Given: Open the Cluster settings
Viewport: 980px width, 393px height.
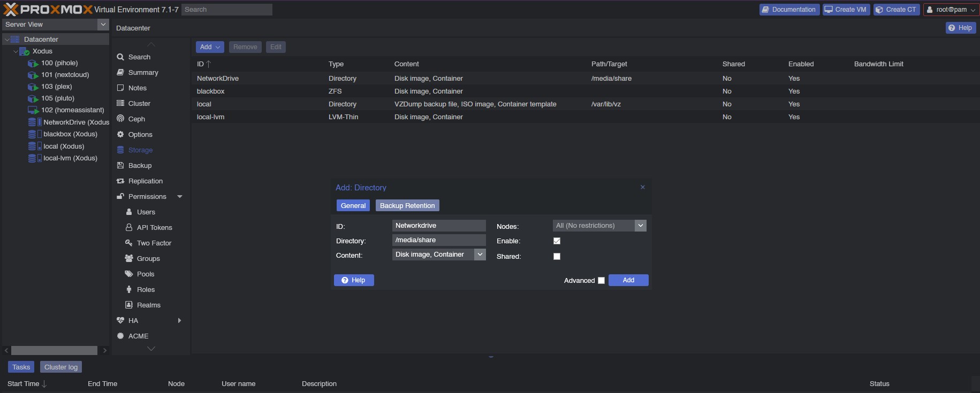Looking at the screenshot, I should (139, 103).
